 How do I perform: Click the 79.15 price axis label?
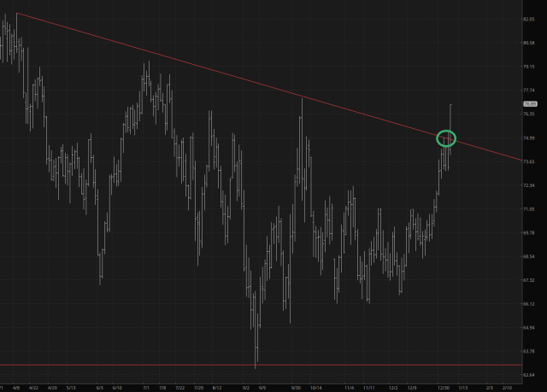coord(529,67)
